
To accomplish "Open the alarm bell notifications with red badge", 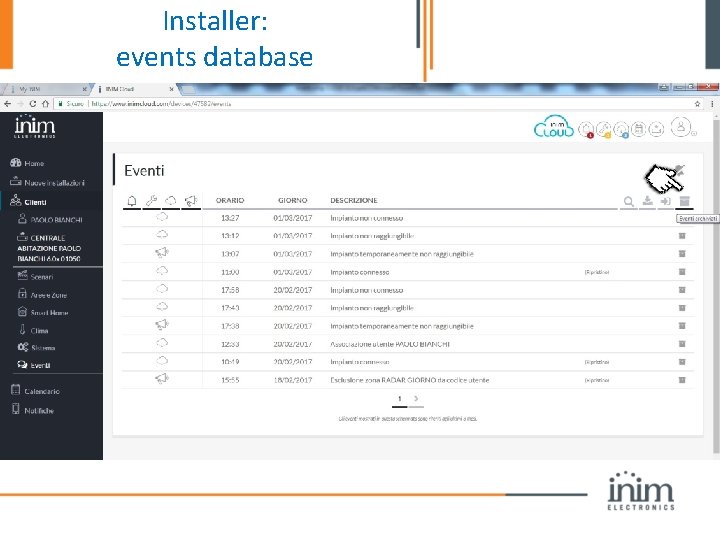I will coord(586,129).
